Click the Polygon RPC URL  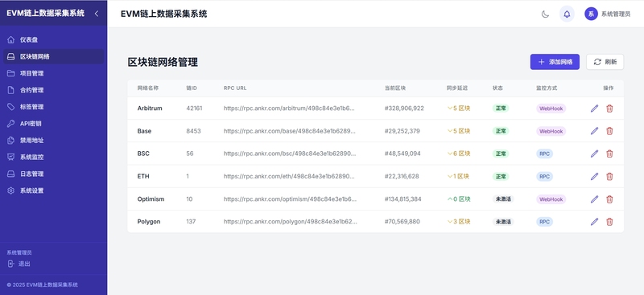(291, 222)
